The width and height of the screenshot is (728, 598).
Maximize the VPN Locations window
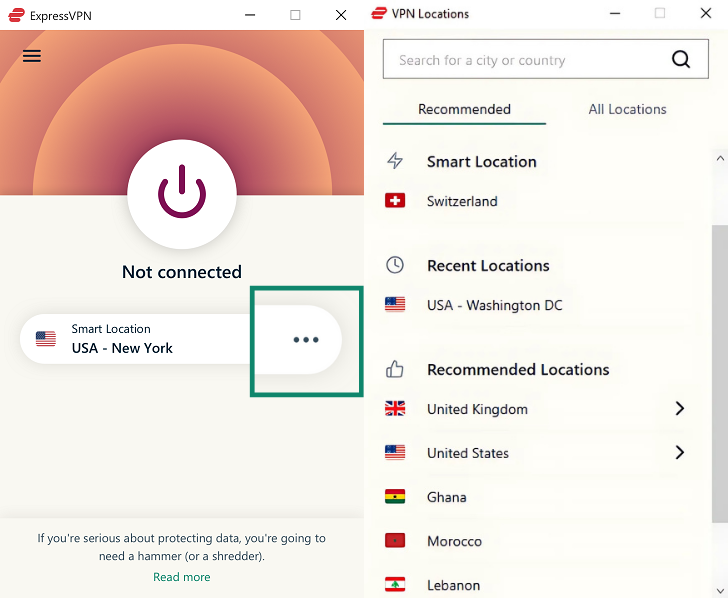pos(660,14)
